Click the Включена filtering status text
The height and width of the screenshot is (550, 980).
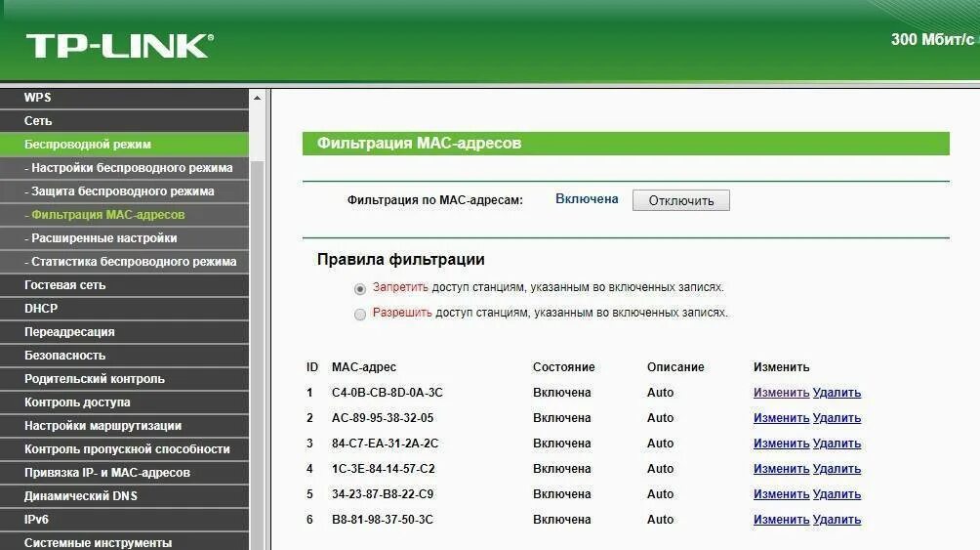point(587,199)
